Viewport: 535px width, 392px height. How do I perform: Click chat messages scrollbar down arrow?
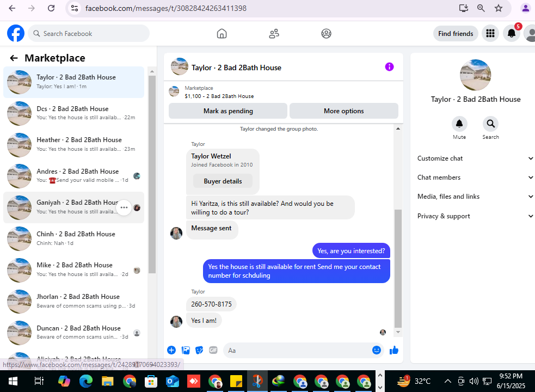click(398, 332)
